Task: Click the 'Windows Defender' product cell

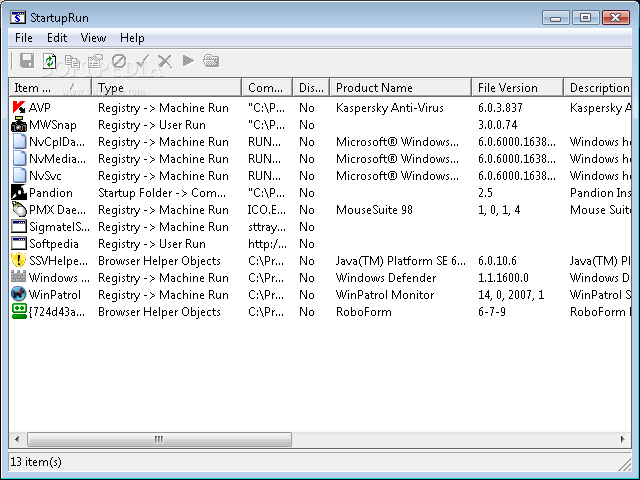Action: [386, 278]
